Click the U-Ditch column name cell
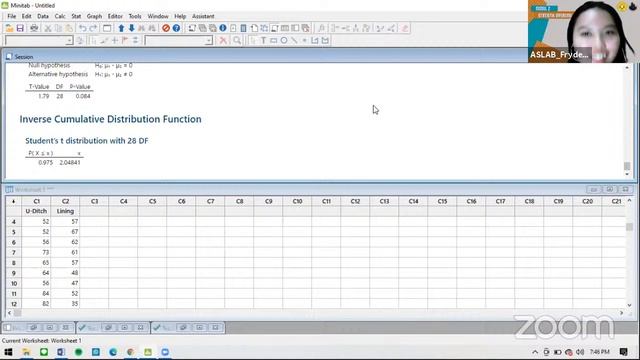This screenshot has width=640, height=360. [36, 211]
